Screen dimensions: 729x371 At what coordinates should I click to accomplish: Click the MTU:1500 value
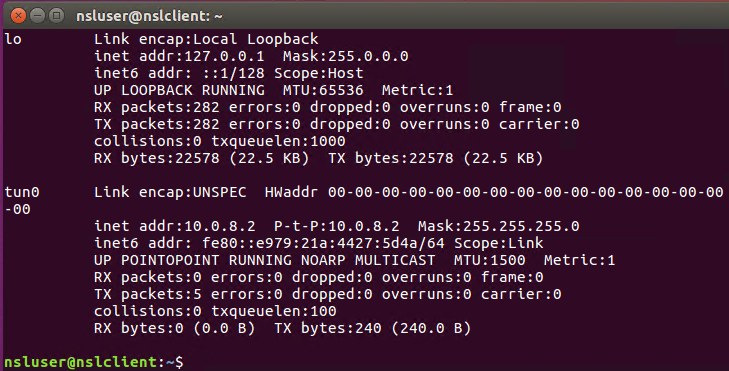pos(490,260)
